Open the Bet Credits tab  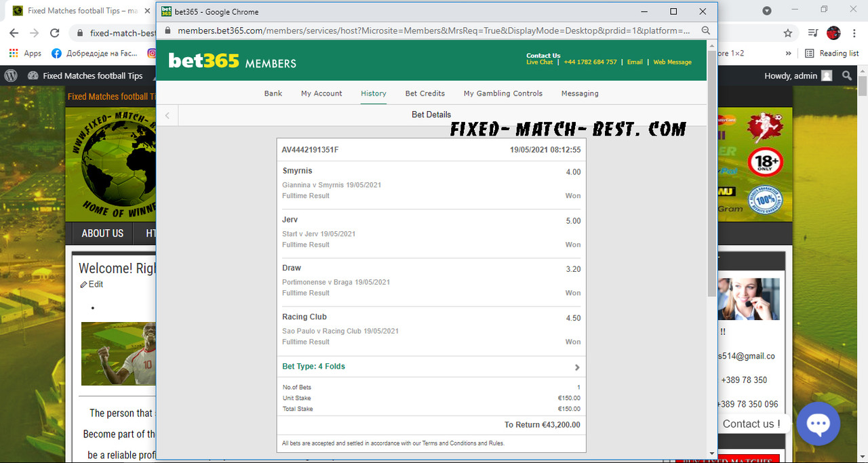(425, 94)
